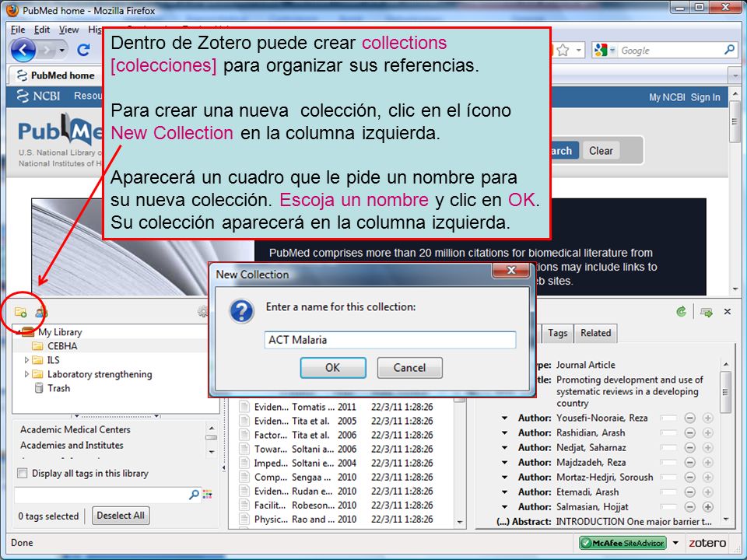Click the collection name field containing ACT Malaria
The width and height of the screenshot is (747, 560).
pos(390,340)
